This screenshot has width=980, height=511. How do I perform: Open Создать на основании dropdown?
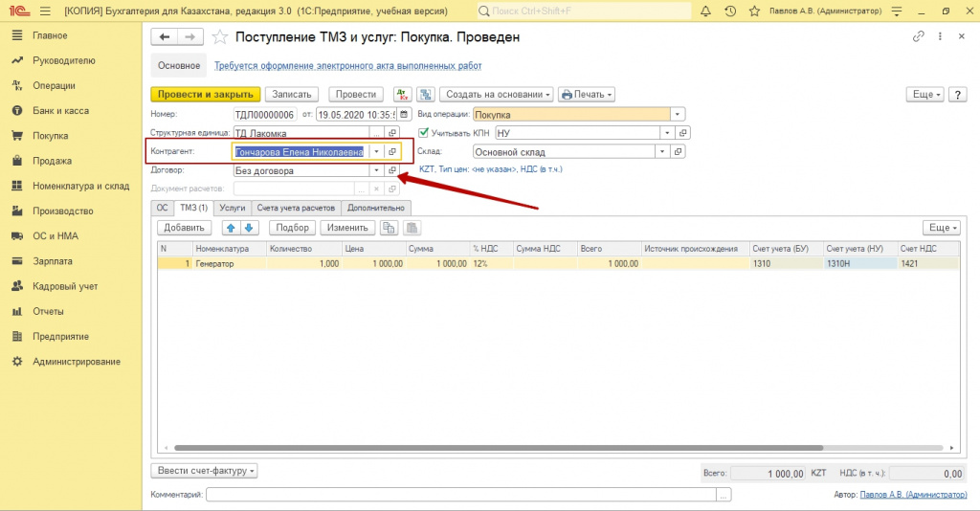(x=497, y=95)
